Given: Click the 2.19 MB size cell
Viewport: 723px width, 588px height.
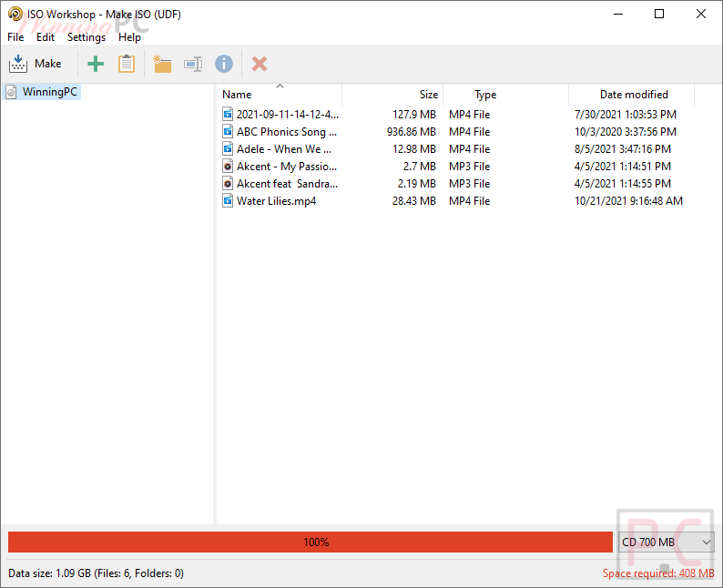Looking at the screenshot, I should [x=417, y=183].
